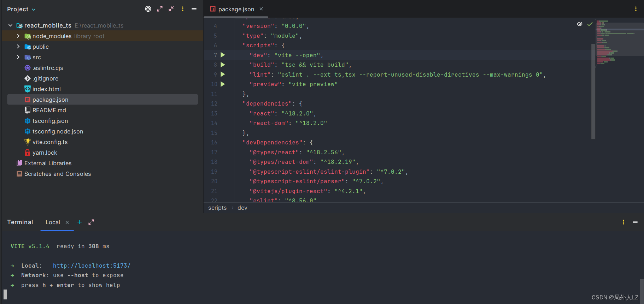Hide the Project tool window
The width and height of the screenshot is (644, 304).
pos(194,9)
